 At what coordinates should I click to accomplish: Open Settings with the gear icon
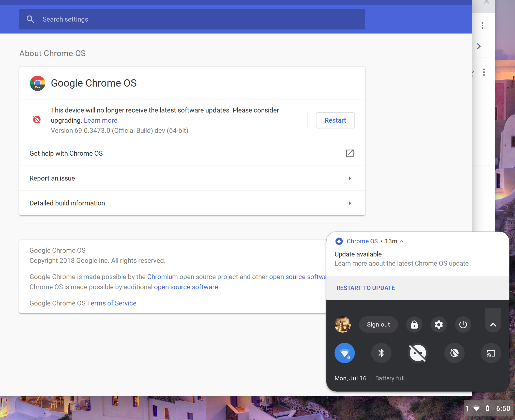[438, 325]
